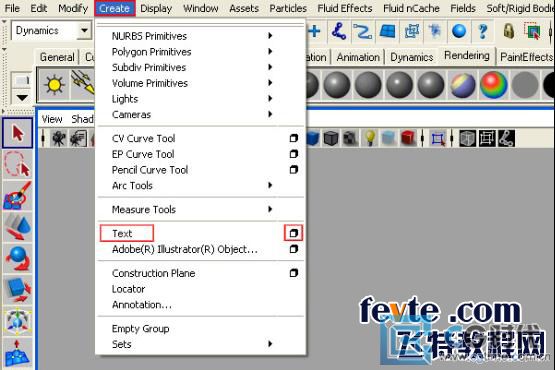The height and width of the screenshot is (370, 555).
Task: Choose the Paint Selection tool
Action: click(18, 195)
